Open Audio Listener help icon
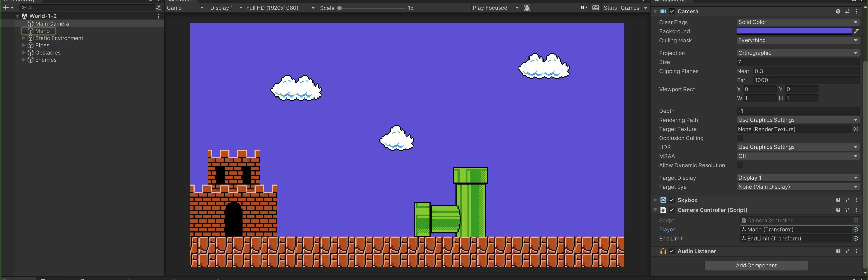 (838, 251)
